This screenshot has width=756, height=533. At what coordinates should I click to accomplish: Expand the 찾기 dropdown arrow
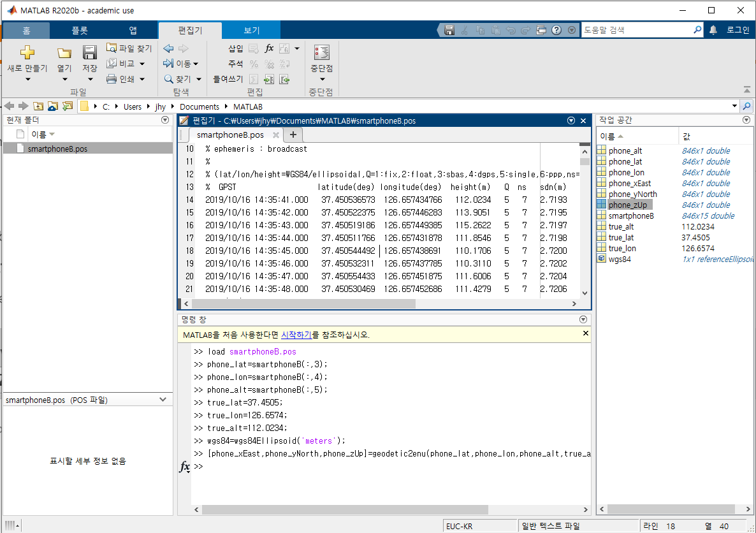pos(199,79)
